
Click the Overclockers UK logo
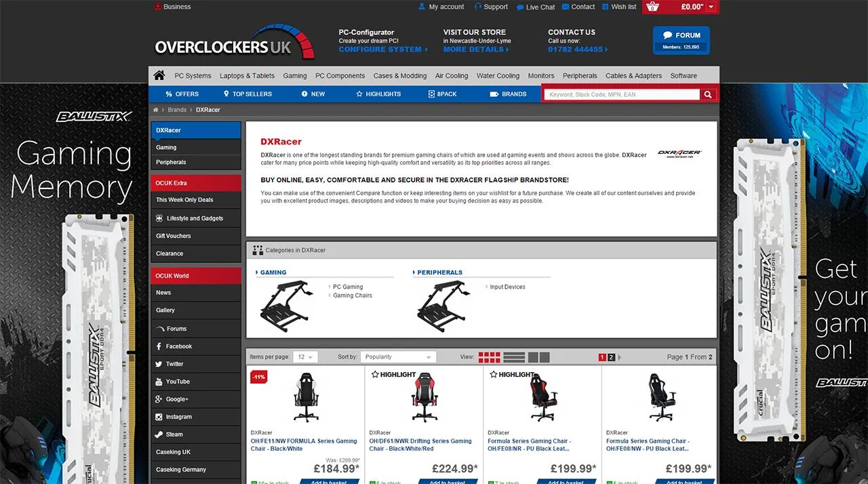click(235, 42)
